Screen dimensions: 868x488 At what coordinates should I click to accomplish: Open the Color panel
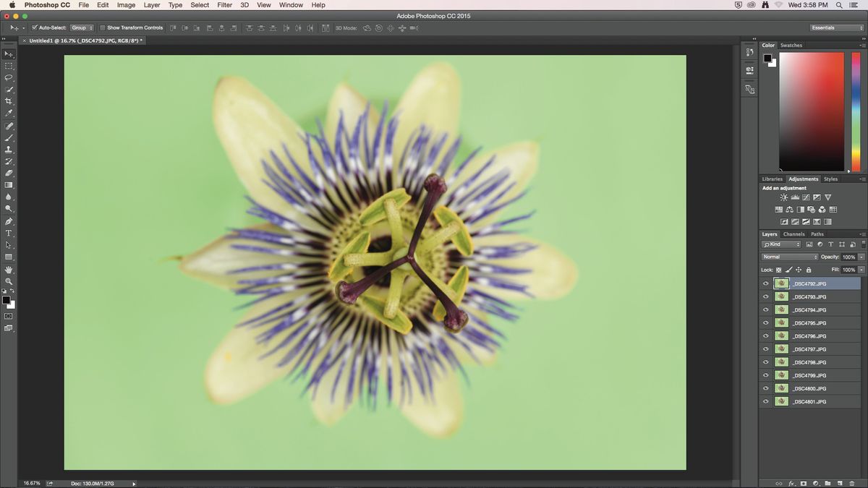[768, 45]
